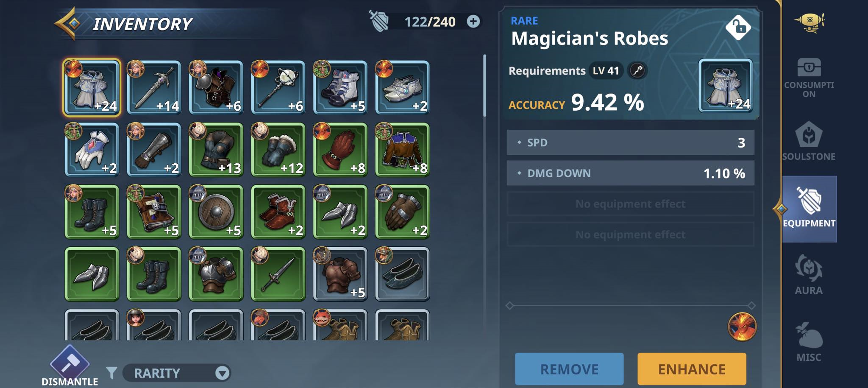
Task: Click the ENHANCE button
Action: click(x=692, y=369)
